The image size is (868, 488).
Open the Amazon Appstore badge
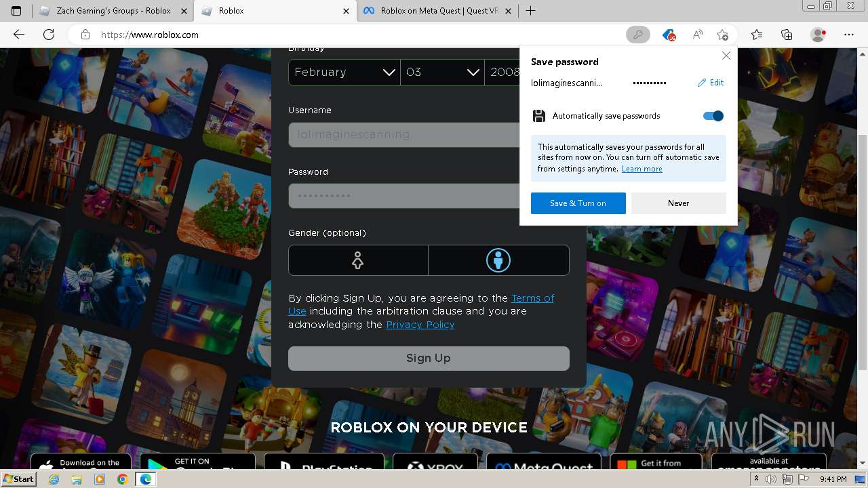coord(768,462)
